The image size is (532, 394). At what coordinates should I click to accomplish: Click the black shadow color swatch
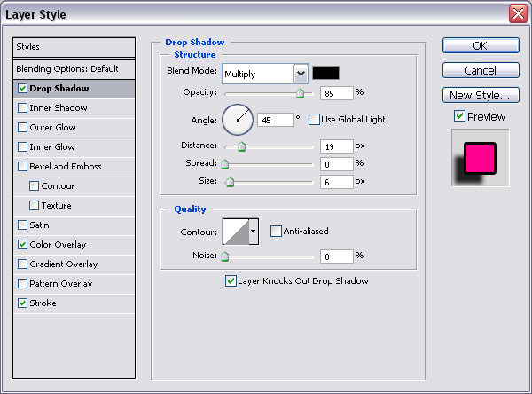(325, 73)
